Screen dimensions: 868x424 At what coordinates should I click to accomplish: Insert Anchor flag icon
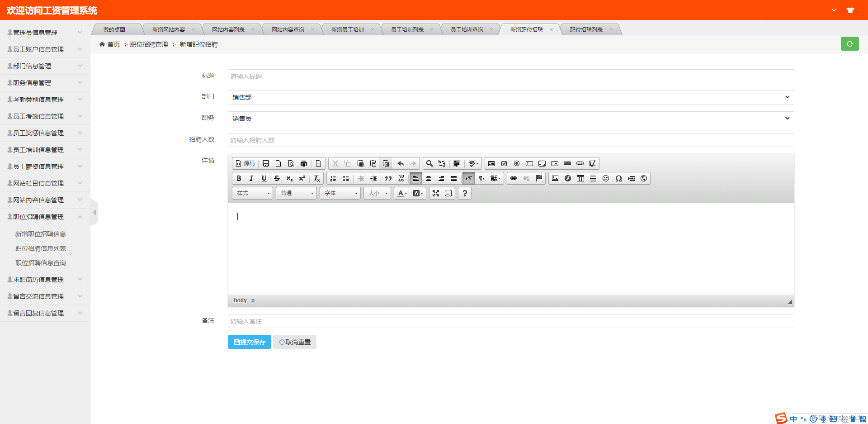[x=539, y=178]
